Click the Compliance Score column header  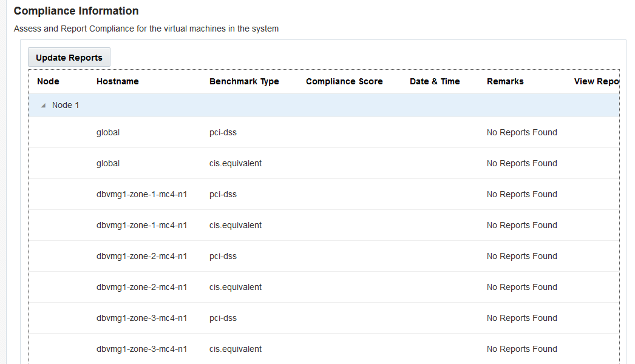(x=344, y=81)
